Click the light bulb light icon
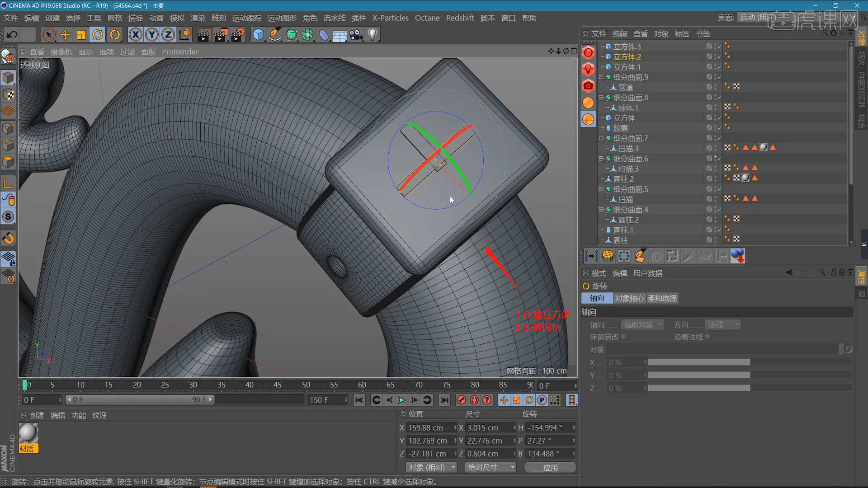This screenshot has width=868, height=488. pos(373,35)
